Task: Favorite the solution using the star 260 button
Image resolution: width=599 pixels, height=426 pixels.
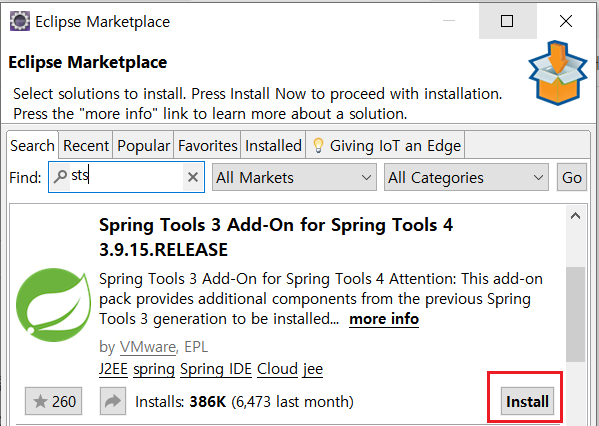Action: (53, 401)
